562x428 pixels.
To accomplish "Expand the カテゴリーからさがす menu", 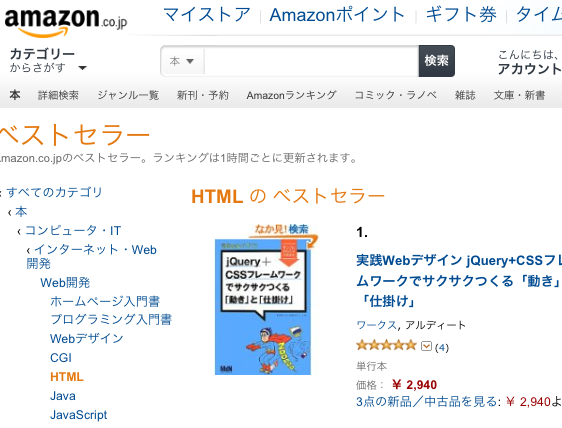I will [x=48, y=60].
